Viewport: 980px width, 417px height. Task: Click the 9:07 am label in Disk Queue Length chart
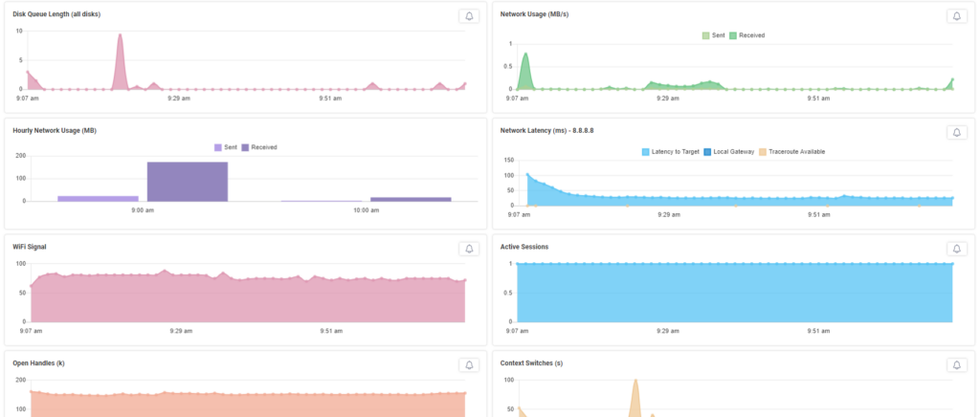[28, 98]
